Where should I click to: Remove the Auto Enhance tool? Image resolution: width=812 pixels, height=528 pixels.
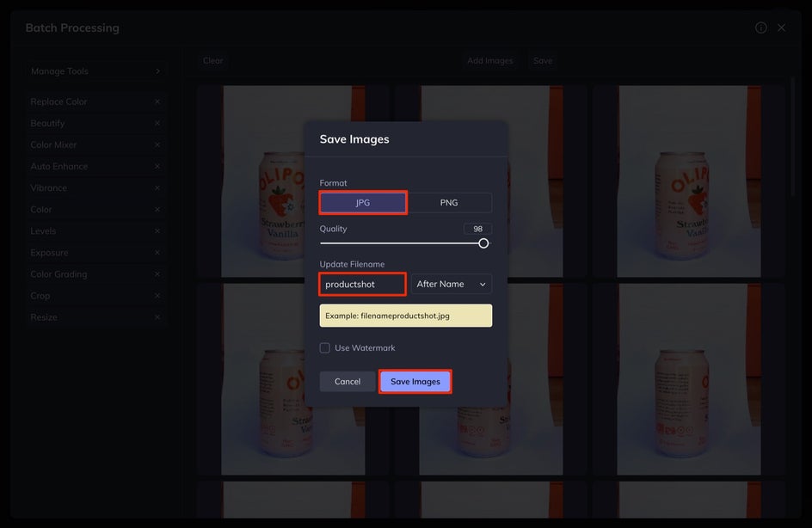157,166
